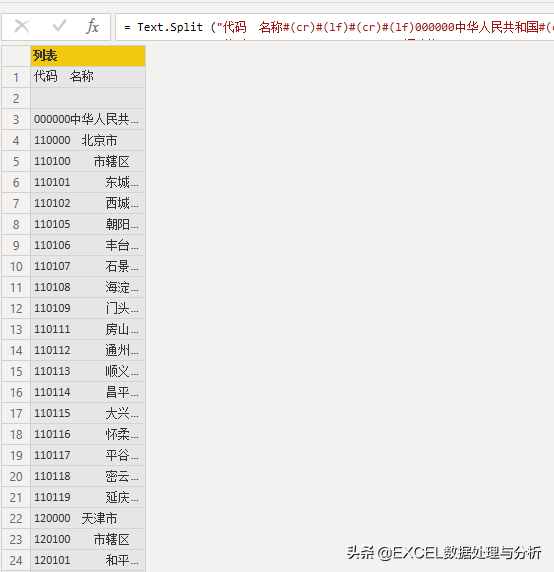Select the cell with code 120101
This screenshot has width=554, height=572.
[x=88, y=560]
